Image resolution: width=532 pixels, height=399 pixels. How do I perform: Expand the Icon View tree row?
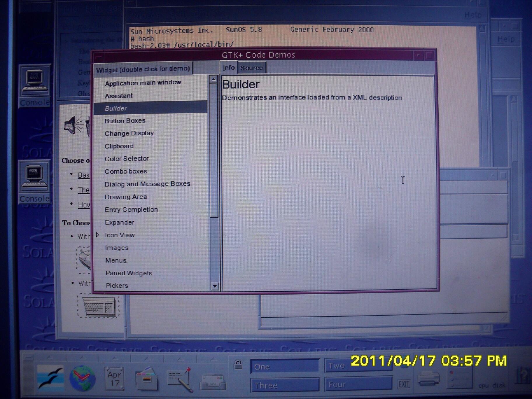98,235
